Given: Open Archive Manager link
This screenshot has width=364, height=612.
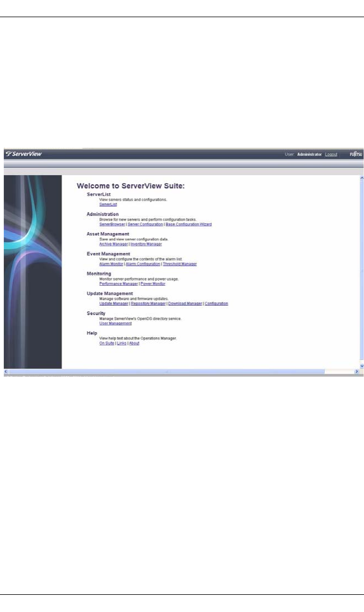Looking at the screenshot, I should (113, 244).
